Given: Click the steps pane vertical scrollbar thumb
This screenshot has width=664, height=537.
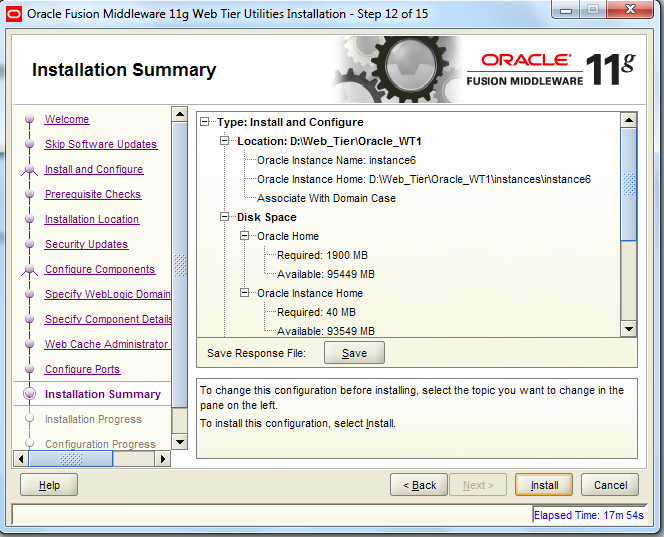Looking at the screenshot, I should click(180, 265).
